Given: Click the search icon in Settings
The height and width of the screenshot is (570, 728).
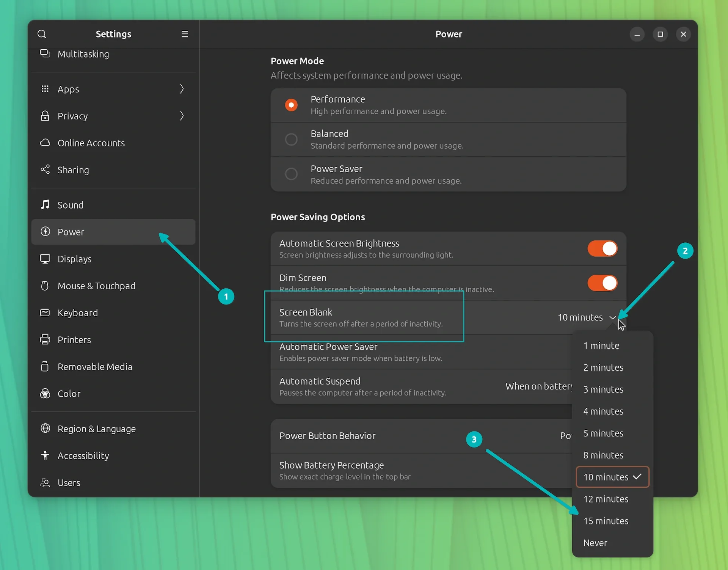Looking at the screenshot, I should tap(41, 34).
